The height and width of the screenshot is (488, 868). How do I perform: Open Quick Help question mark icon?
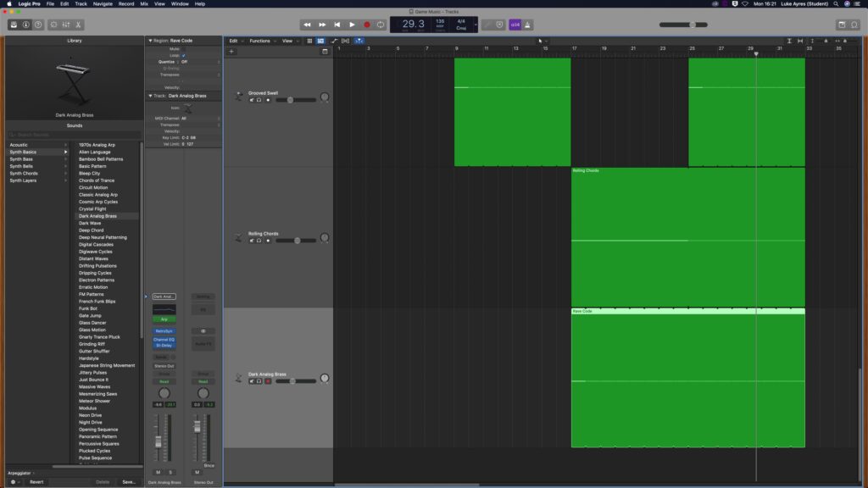38,25
